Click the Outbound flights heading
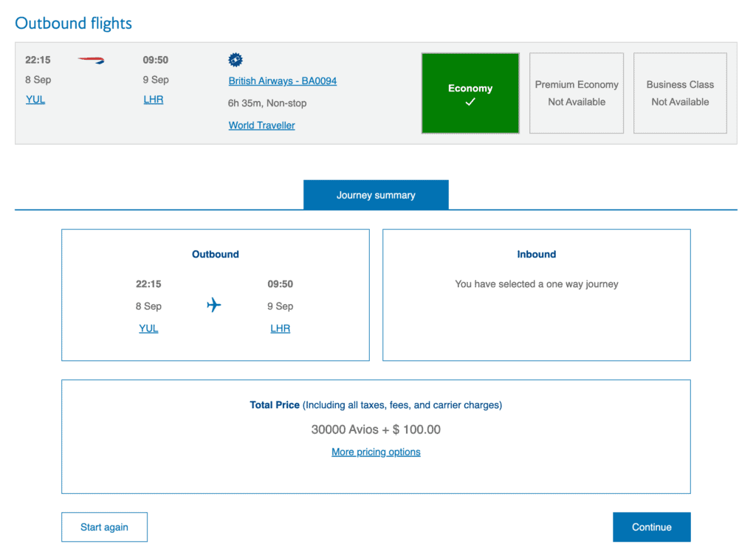The width and height of the screenshot is (756, 558). (x=72, y=23)
